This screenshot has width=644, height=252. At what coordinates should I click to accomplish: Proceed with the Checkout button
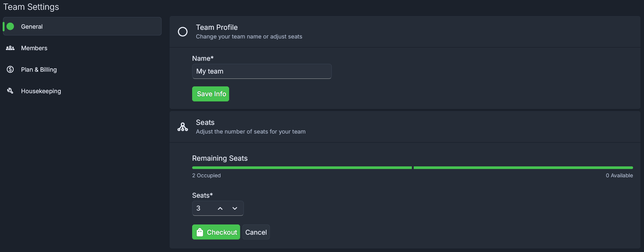pyautogui.click(x=216, y=232)
